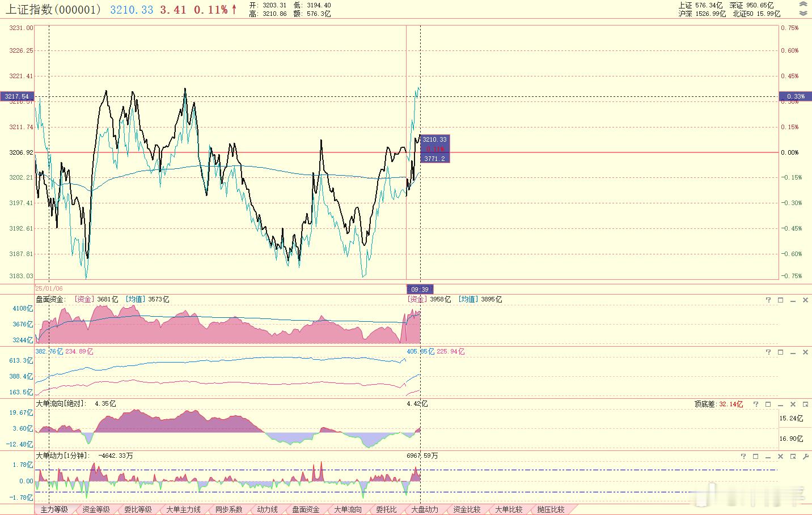This screenshot has width=812, height=515.
Task: Click the down double-chevron in the top-right corner
Action: (x=803, y=12)
